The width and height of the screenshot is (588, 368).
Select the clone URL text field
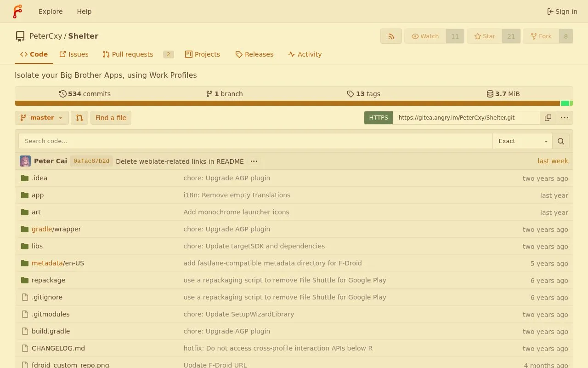point(466,118)
